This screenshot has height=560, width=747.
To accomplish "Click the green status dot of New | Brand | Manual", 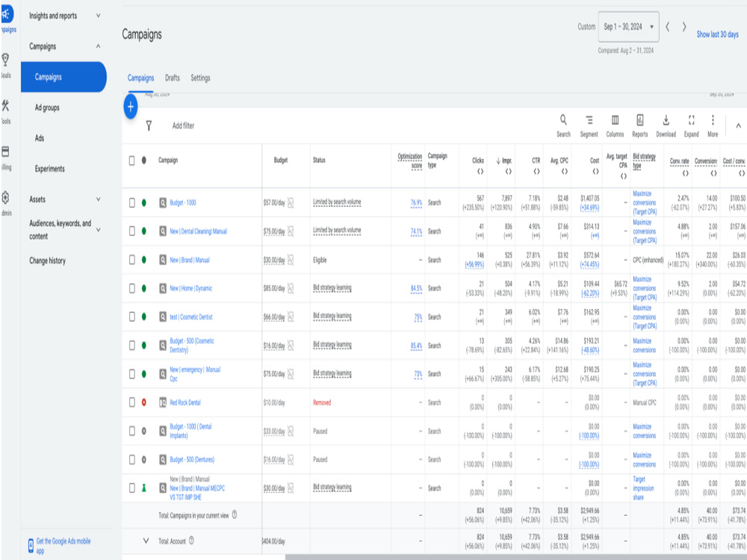I will (144, 260).
